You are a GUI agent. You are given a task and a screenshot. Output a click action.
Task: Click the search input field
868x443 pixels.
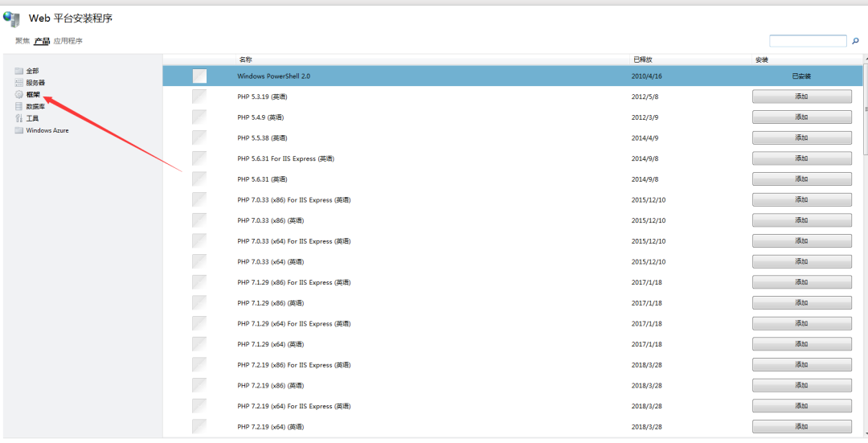tap(808, 41)
